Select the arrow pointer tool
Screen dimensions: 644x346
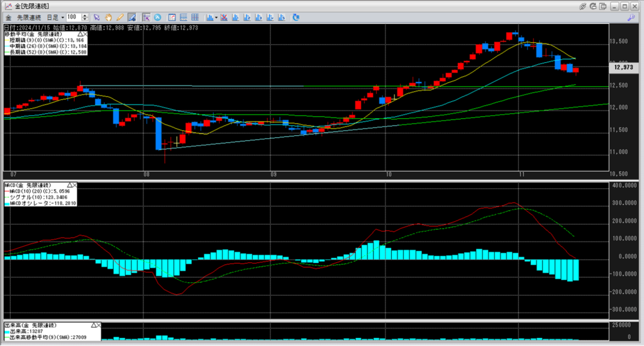[x=97, y=17]
